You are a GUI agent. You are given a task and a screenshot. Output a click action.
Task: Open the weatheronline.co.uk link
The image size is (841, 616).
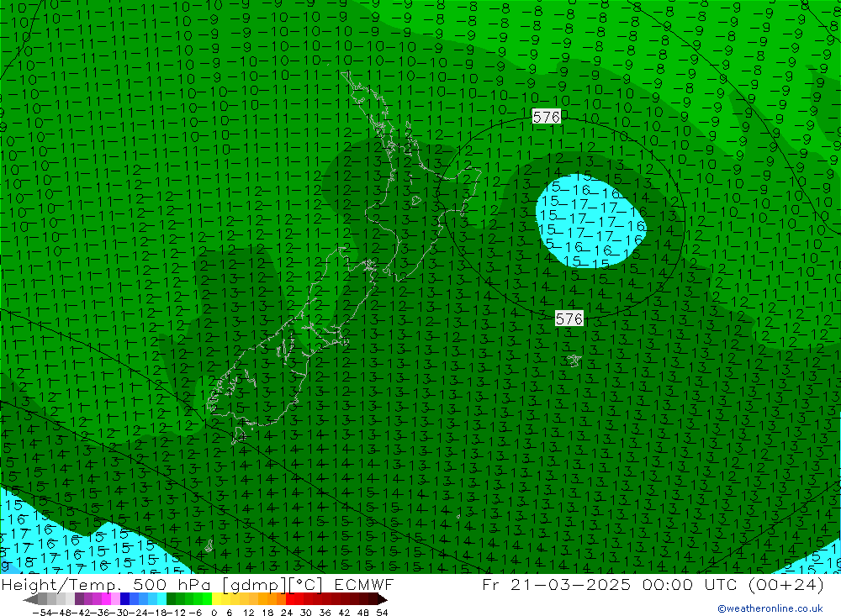[770, 608]
